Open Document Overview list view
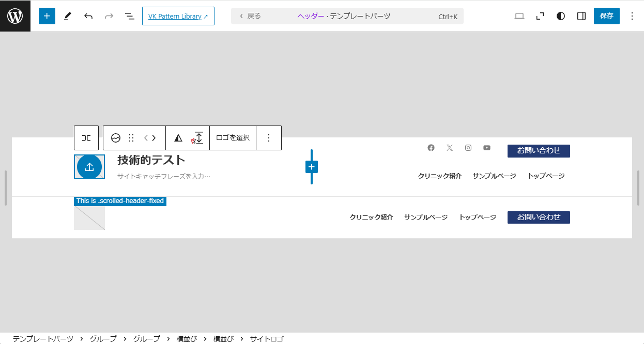This screenshot has height=344, width=644. point(130,16)
